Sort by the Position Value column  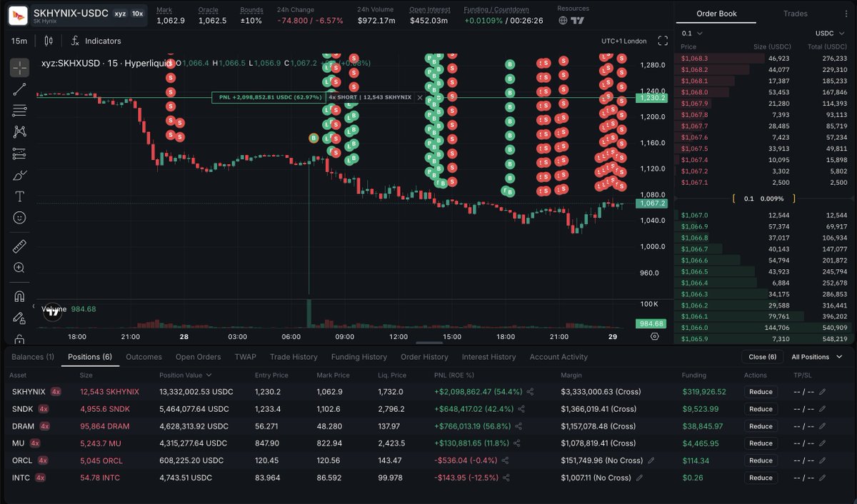pyautogui.click(x=185, y=375)
